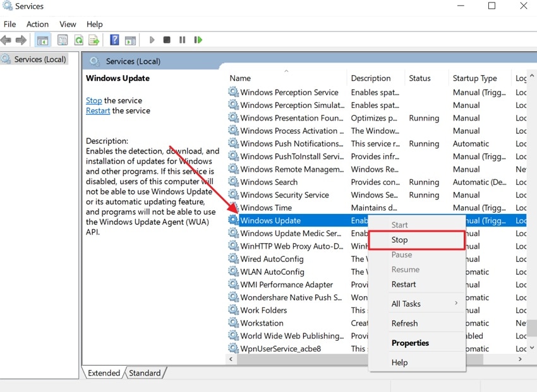Screen dimensions: 537x392
Task: Click gear icon beside Windows Security Service
Action: (x=234, y=194)
